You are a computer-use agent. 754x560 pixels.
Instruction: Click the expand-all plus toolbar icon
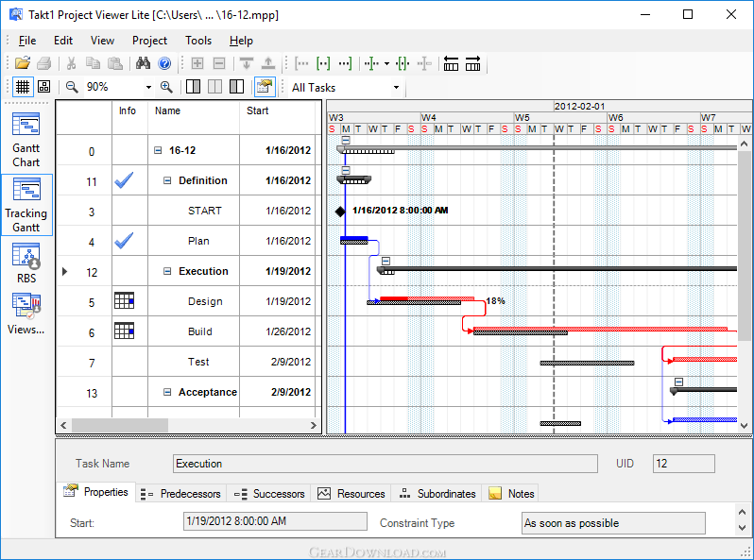(197, 63)
